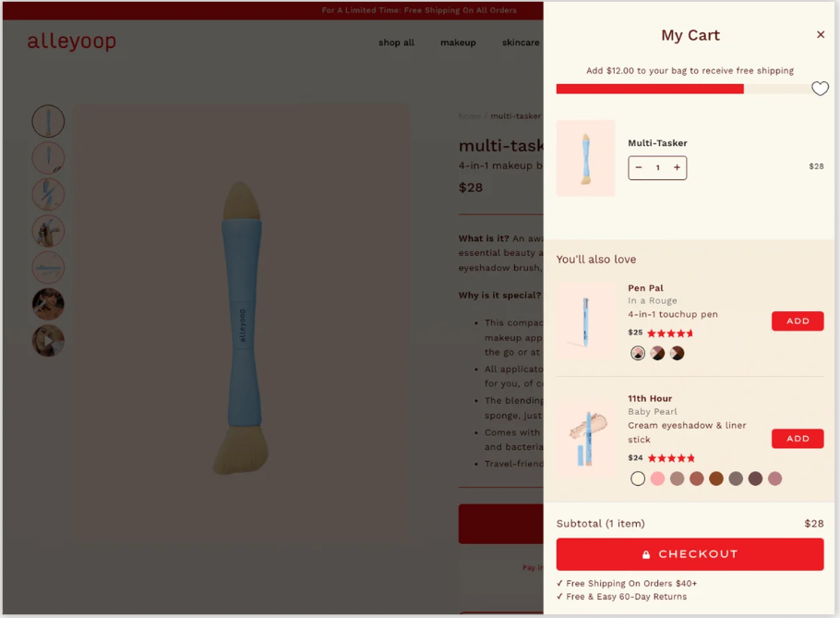The height and width of the screenshot is (618, 840).
Task: Click the 11th Hour product title
Action: tap(650, 398)
